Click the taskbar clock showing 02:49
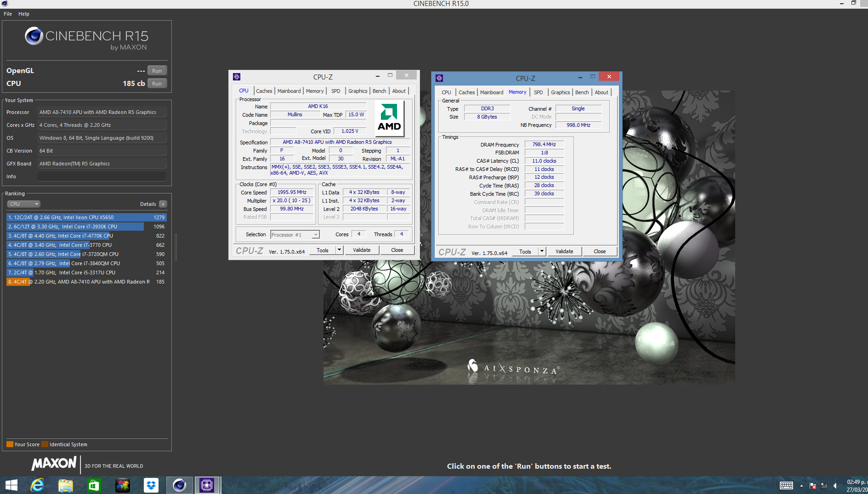The image size is (868, 494). point(857,486)
